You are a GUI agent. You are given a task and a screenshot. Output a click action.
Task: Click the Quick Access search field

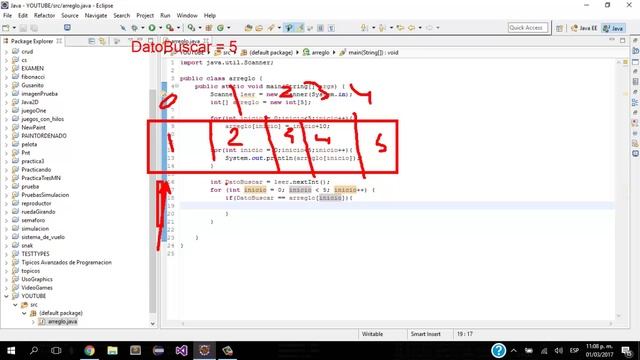pos(527,28)
